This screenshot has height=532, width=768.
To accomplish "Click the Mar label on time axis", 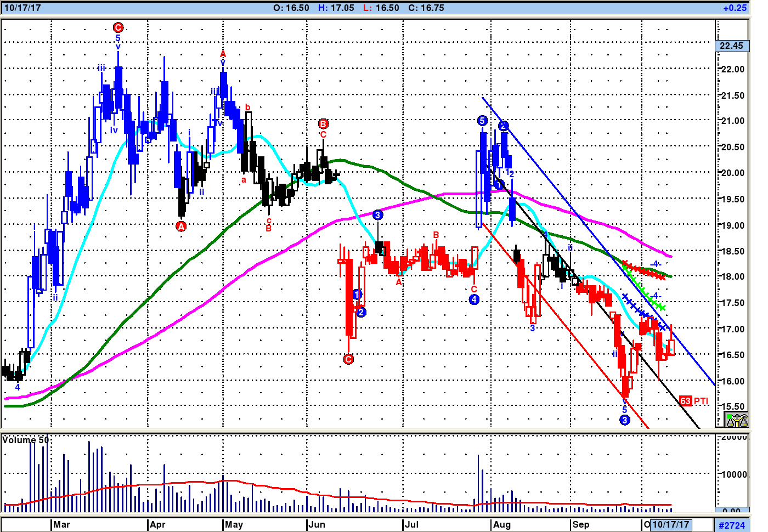I will [61, 524].
